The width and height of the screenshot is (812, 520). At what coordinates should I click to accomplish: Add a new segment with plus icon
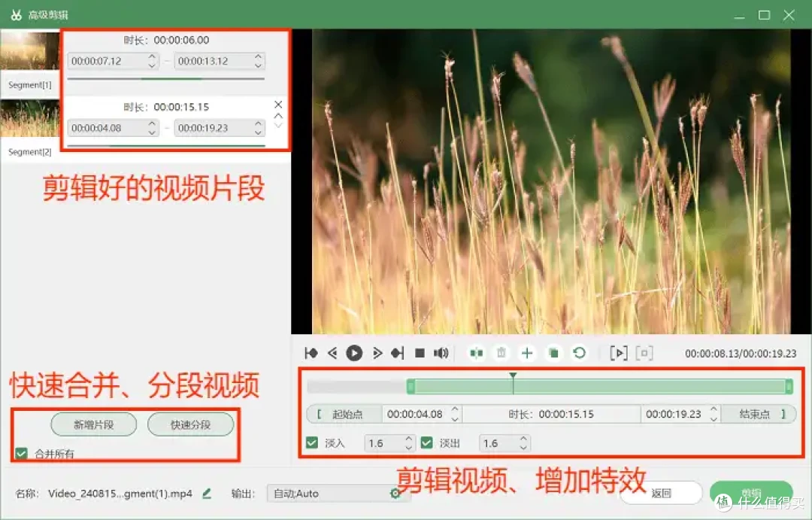(527, 353)
